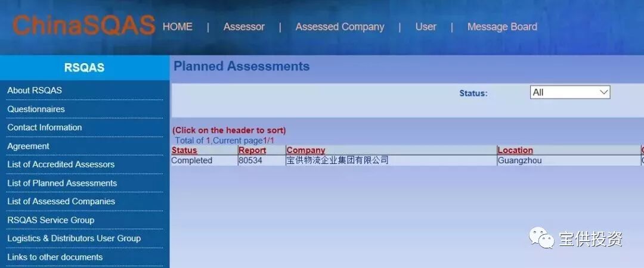Click the 'Total of 1,Current page1/1' text
The image size is (644, 268).
(x=224, y=141)
